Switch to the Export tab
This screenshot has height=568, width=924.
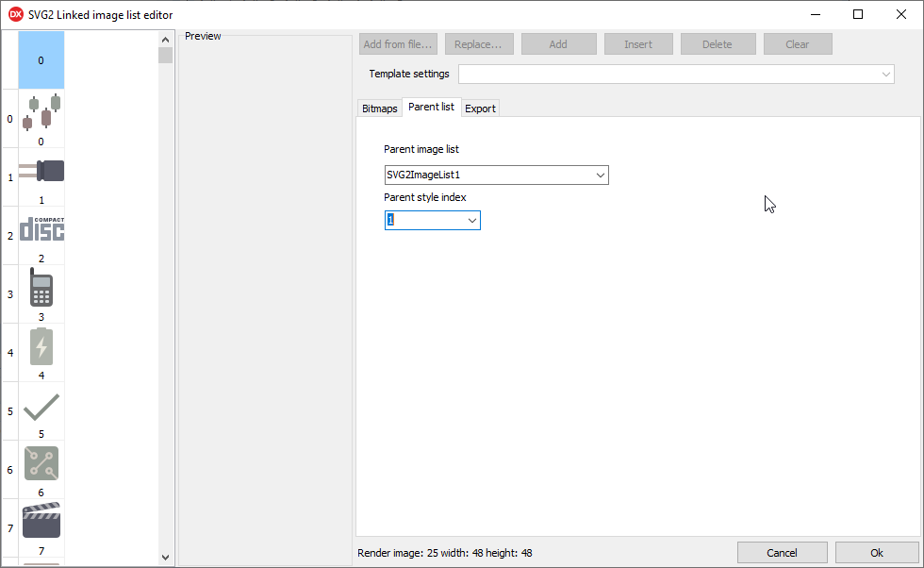[480, 109]
